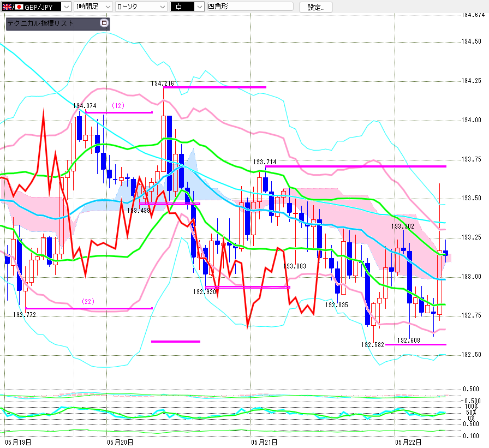Click the 194.50 price axis label
This screenshot has height=448, width=489.
coord(472,41)
